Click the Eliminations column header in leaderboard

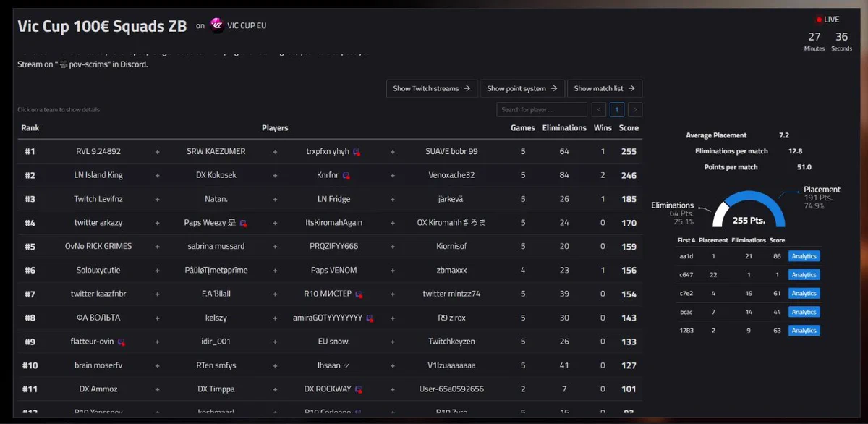(x=564, y=128)
